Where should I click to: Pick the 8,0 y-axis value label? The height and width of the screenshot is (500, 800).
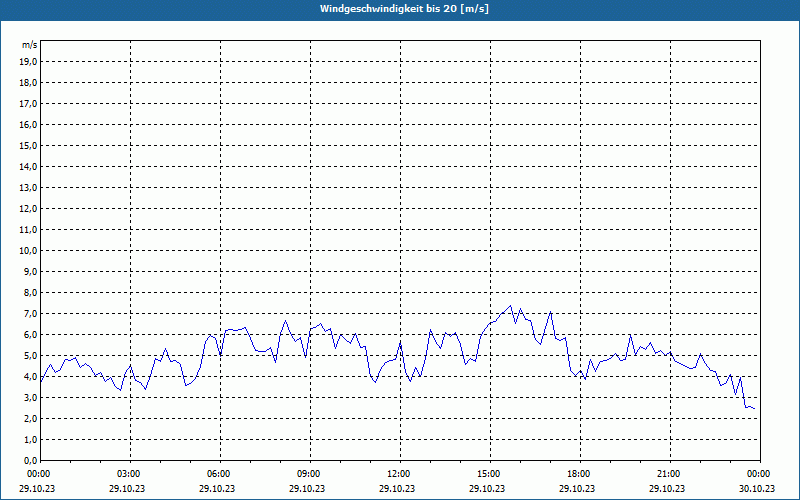coord(31,293)
